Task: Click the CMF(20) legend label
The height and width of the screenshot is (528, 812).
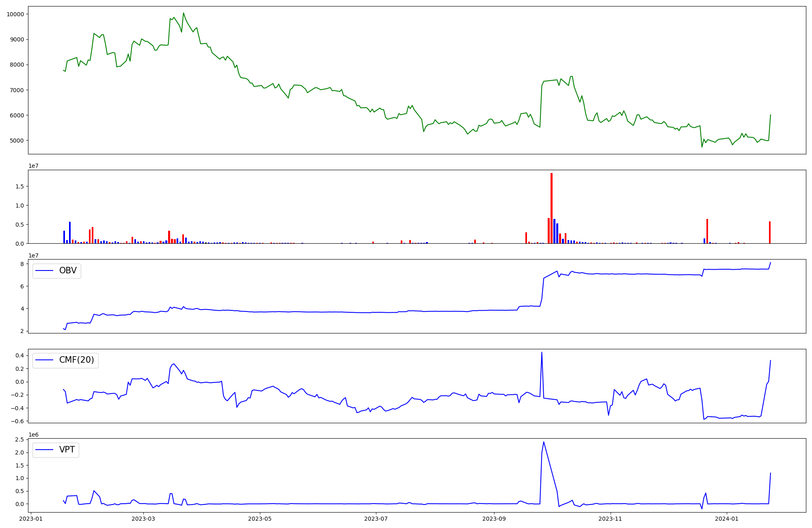Action: pos(76,360)
